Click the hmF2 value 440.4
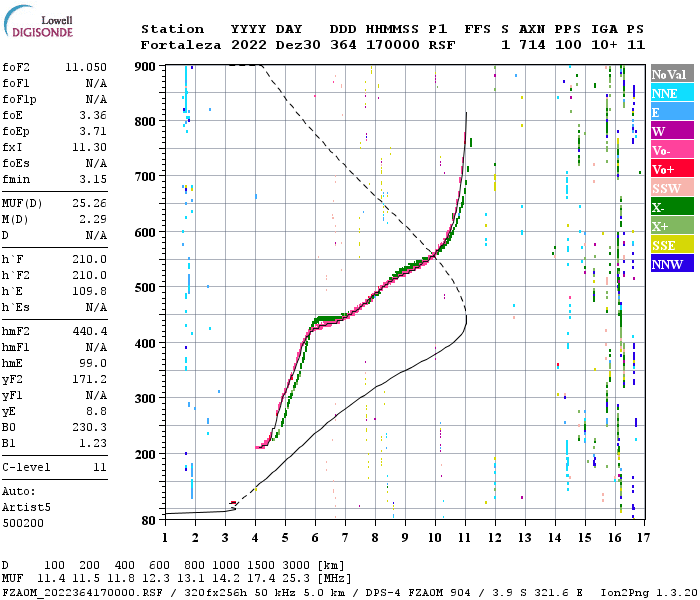 89,331
